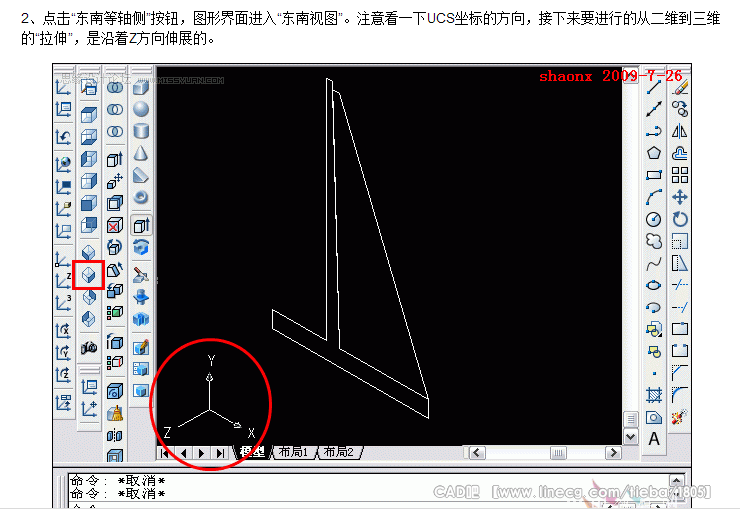
Task: Click horizontal scrollbar right arrow
Action: pyautogui.click(x=613, y=453)
